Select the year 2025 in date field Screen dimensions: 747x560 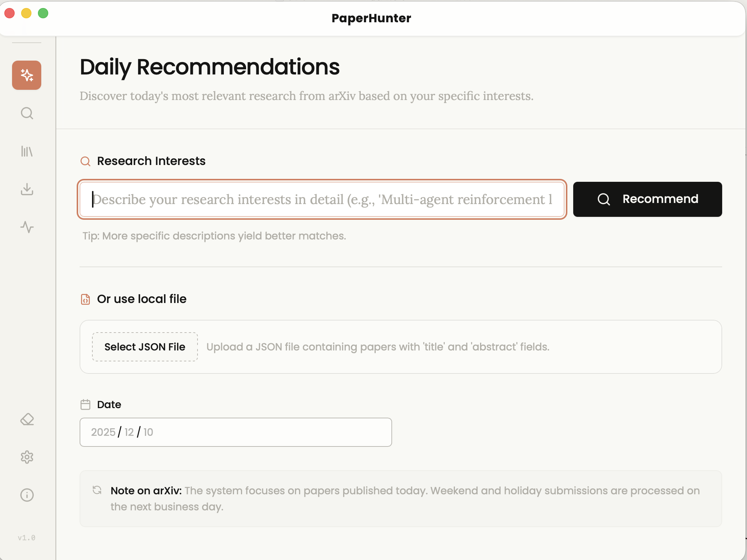[103, 432]
